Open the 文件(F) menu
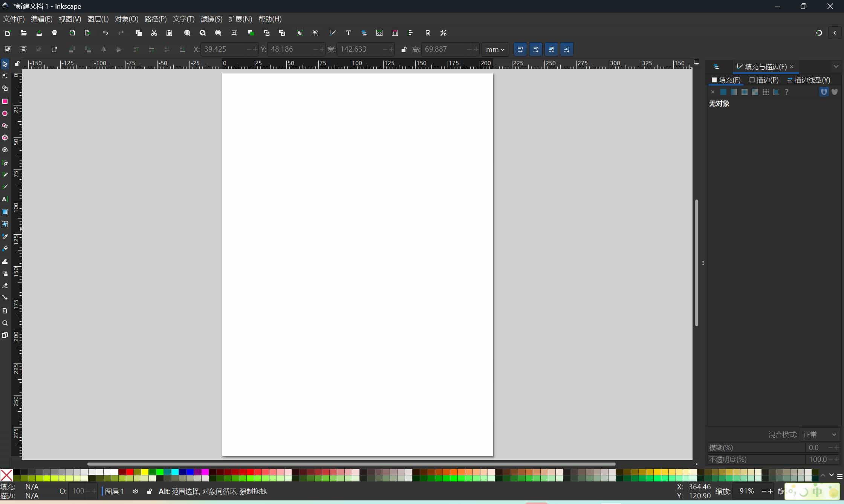The width and height of the screenshot is (844, 504). [x=14, y=19]
